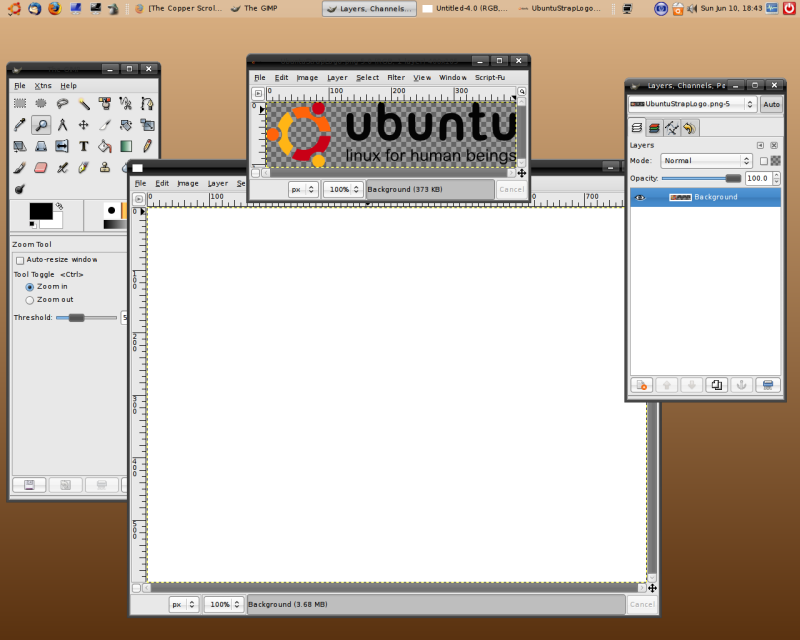Select the Crop knife tool
Image resolution: width=800 pixels, height=640 pixels.
pyautogui.click(x=105, y=125)
